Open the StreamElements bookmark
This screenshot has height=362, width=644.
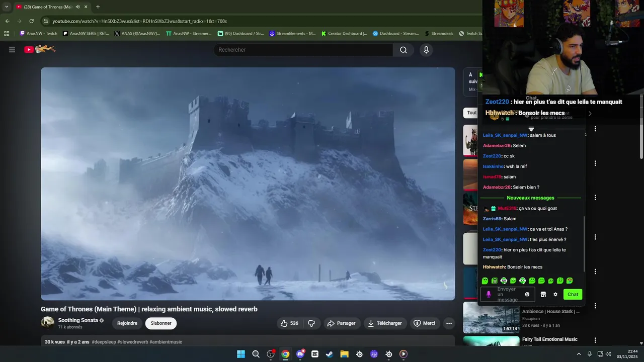(x=292, y=34)
